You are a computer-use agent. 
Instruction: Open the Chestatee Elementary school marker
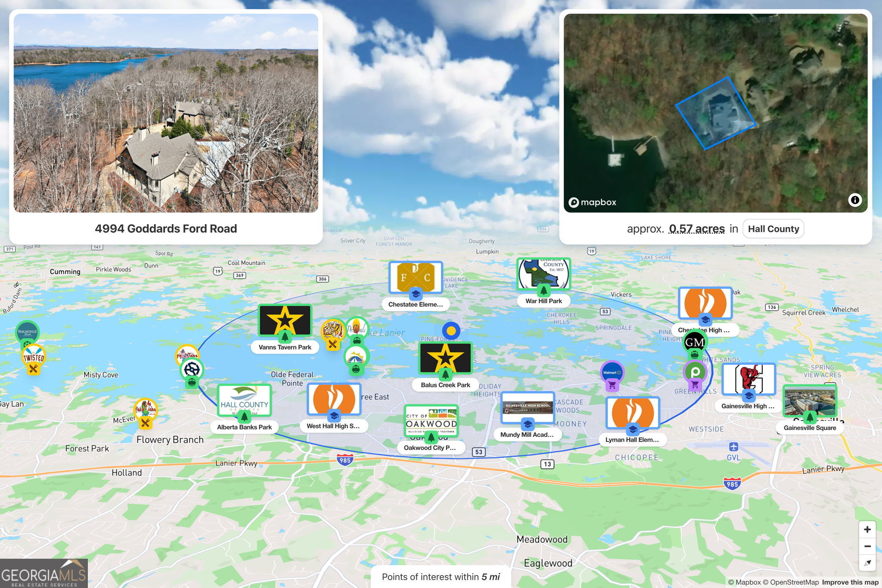pos(415,277)
